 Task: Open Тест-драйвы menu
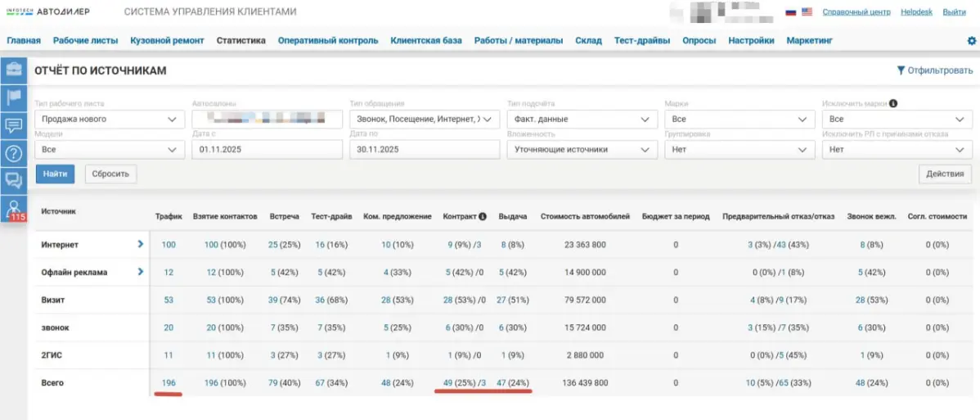[642, 41]
